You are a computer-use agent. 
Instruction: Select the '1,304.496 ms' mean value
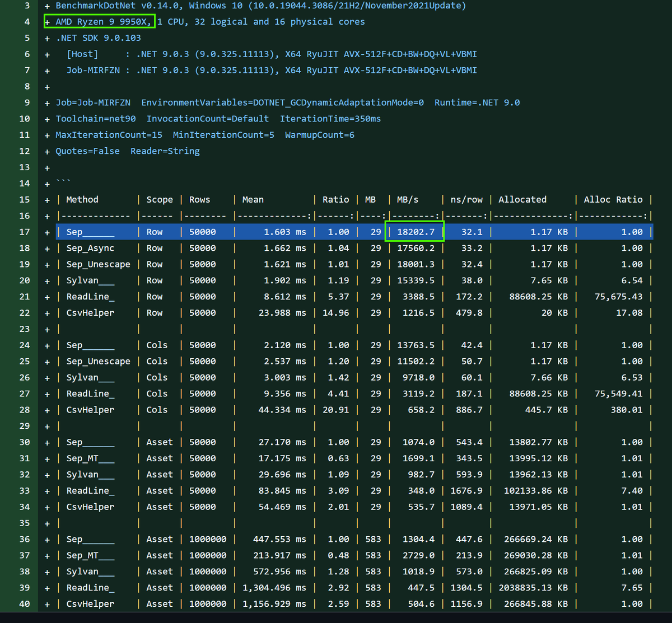point(274,588)
